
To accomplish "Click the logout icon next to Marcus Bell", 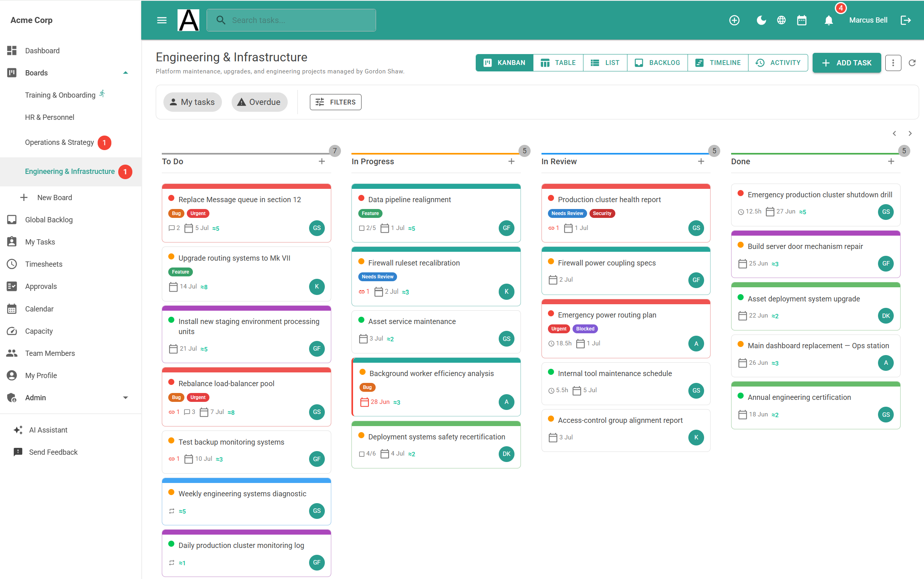I will [906, 20].
